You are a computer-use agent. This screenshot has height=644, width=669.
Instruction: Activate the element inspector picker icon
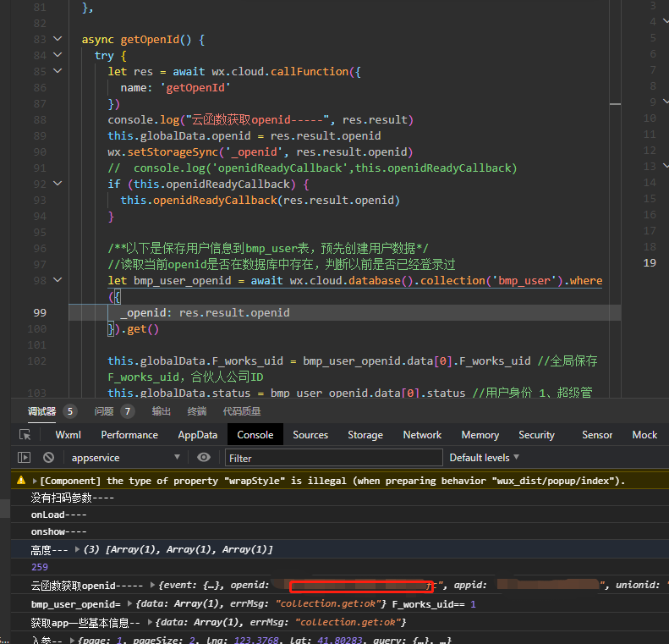(x=25, y=435)
